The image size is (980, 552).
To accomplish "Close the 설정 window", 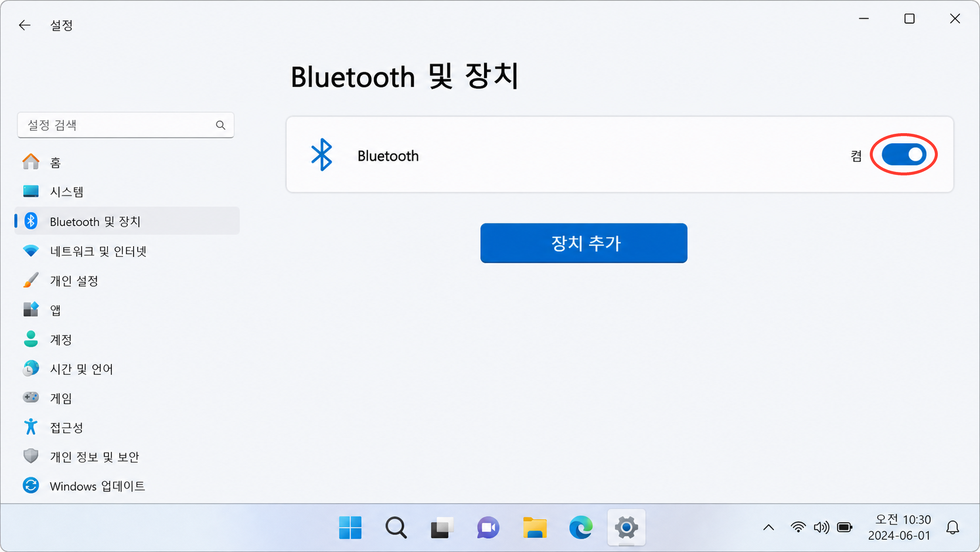I will [955, 19].
